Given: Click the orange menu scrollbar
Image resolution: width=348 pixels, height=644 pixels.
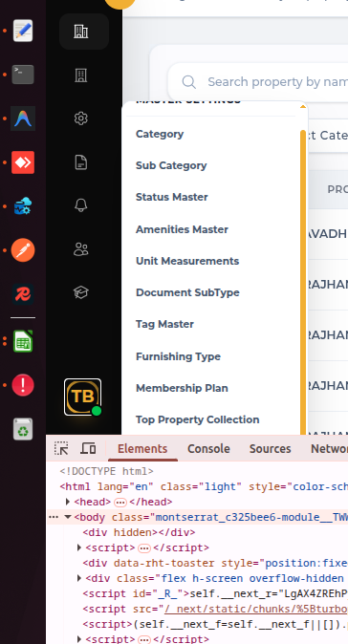Looking at the screenshot, I should click(303, 282).
